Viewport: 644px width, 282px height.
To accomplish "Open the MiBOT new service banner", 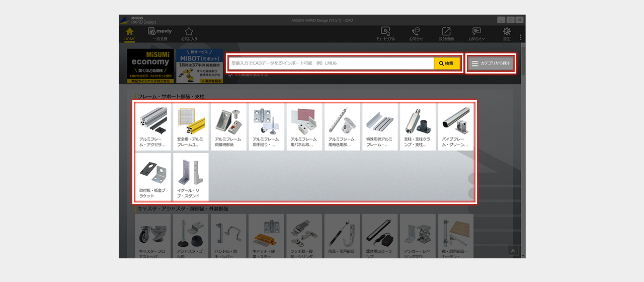I will click(200, 66).
